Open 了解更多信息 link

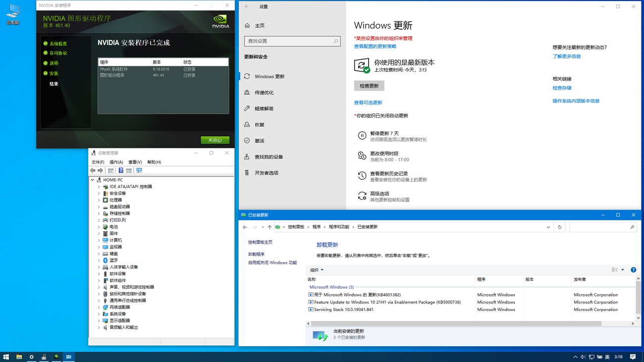click(x=567, y=56)
